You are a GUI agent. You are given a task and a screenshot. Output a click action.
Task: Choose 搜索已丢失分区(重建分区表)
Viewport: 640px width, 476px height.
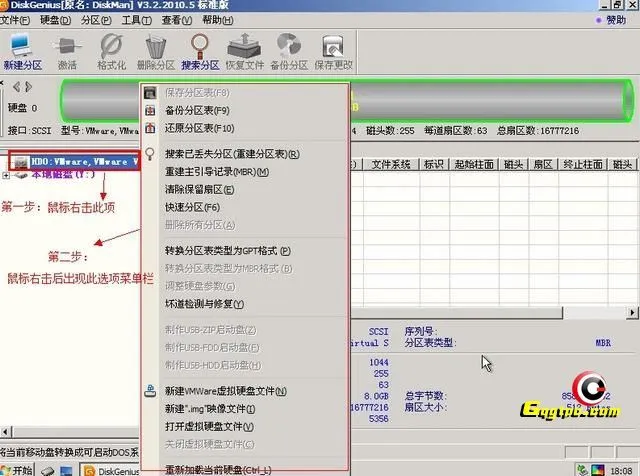pos(232,154)
